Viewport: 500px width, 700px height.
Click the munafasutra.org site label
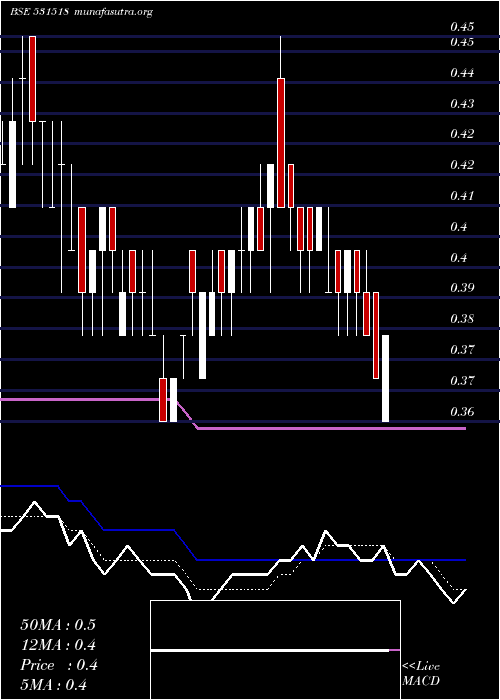114,12
